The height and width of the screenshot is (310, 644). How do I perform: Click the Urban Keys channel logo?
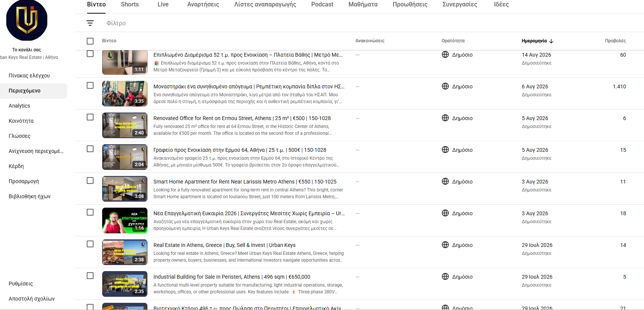pyautogui.click(x=27, y=20)
